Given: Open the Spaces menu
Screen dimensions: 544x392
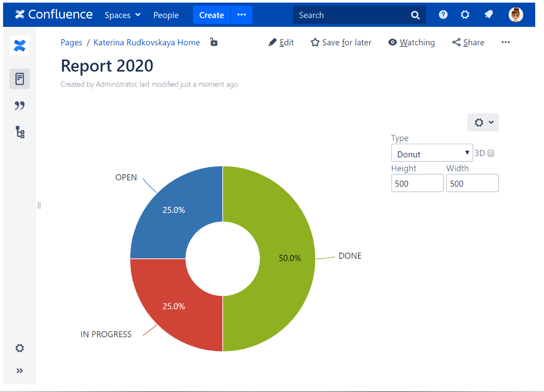Looking at the screenshot, I should coord(123,15).
